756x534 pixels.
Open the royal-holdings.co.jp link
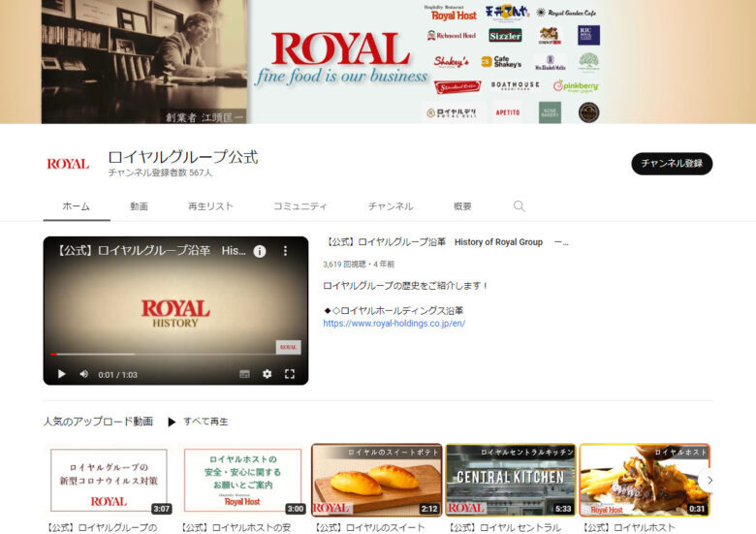[394, 324]
